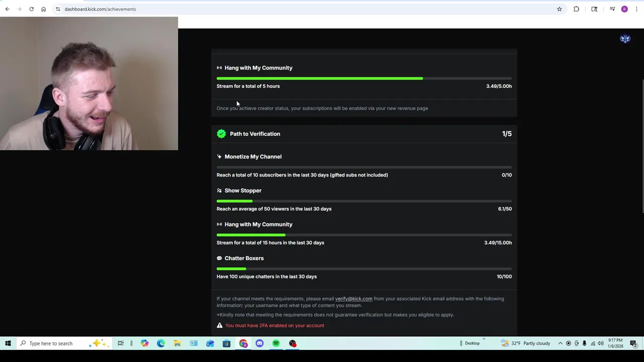The image size is (644, 362).
Task: Bookmark this page with the star icon
Action: pos(559,9)
